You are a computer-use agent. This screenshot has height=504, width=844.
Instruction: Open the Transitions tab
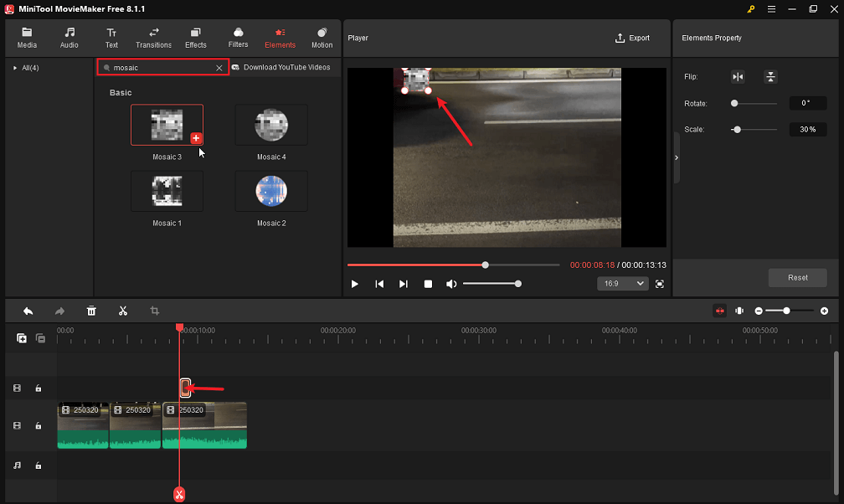pyautogui.click(x=153, y=39)
